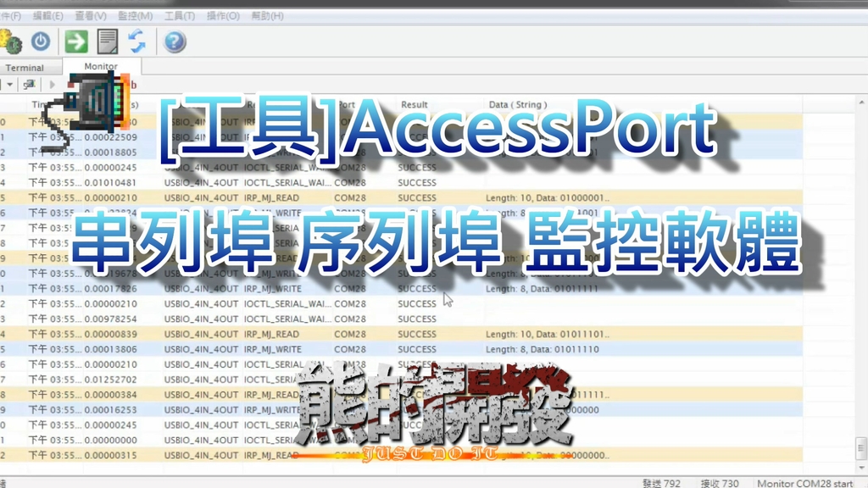Open the 操作(O) menu
Image resolution: width=868 pixels, height=488 pixels.
223,16
